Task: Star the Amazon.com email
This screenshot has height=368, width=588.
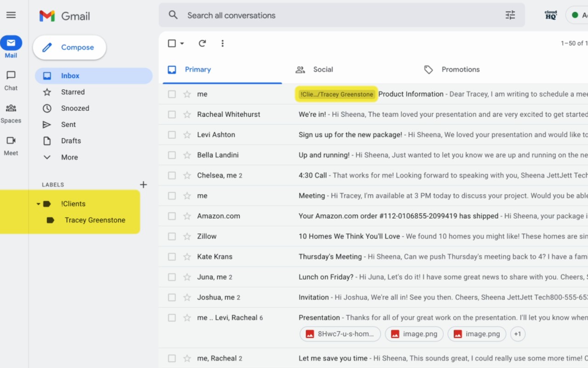Action: pos(187,216)
